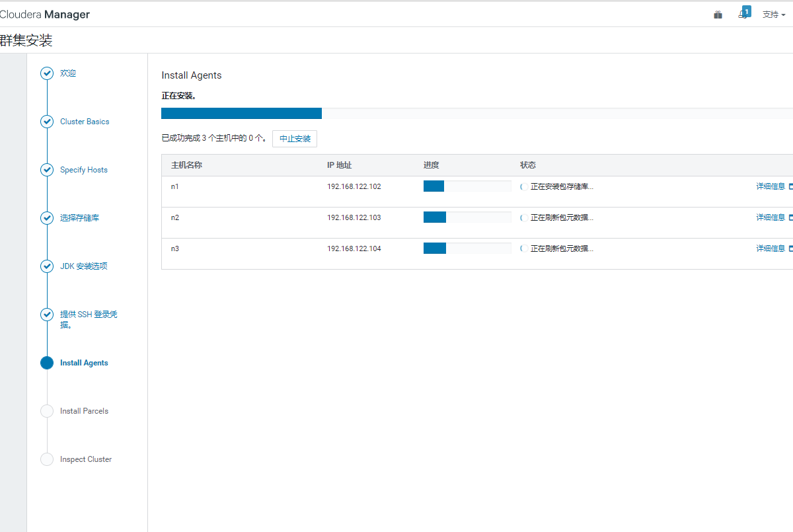
Task: Click n3's status text 正在刷新包元数据
Action: click(562, 248)
